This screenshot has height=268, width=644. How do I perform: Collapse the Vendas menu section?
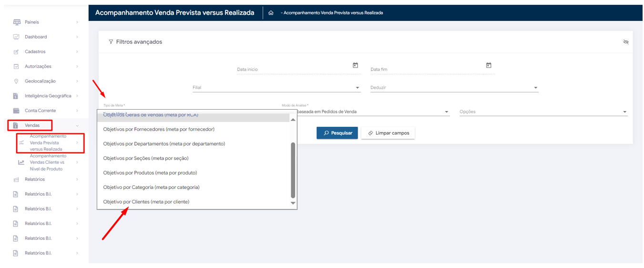[77, 125]
